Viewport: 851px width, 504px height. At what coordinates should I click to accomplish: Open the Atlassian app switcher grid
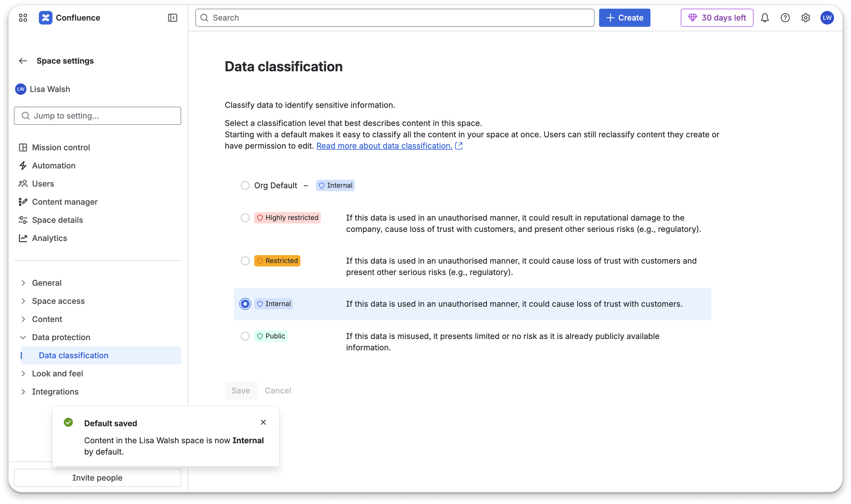(x=23, y=17)
